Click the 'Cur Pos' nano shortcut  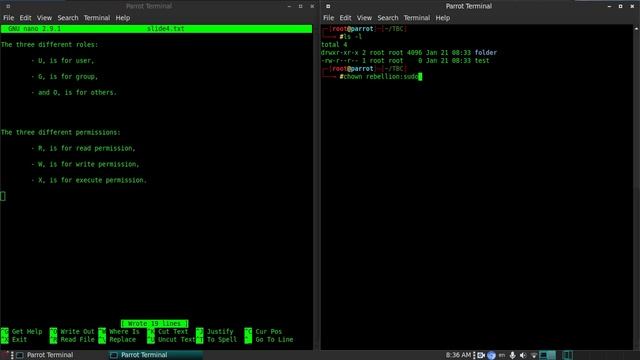point(269,331)
